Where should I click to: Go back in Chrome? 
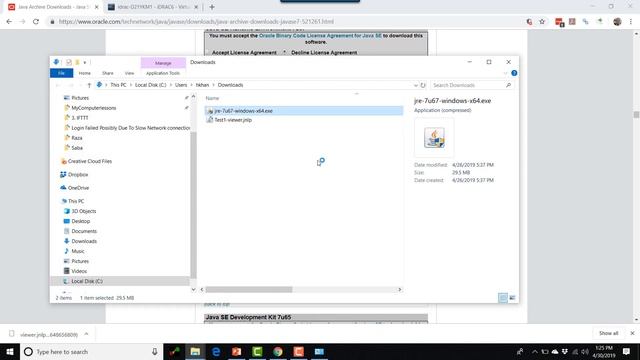point(9,22)
